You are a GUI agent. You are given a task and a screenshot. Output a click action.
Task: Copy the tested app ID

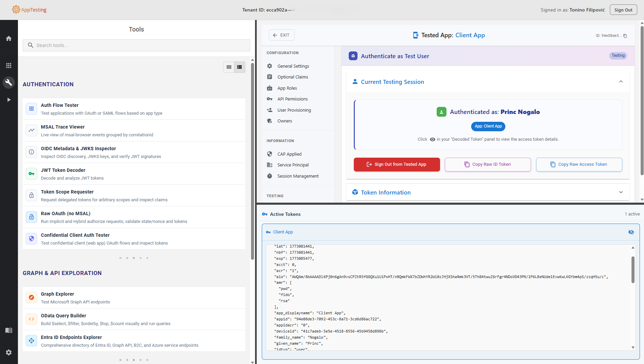[x=625, y=36]
